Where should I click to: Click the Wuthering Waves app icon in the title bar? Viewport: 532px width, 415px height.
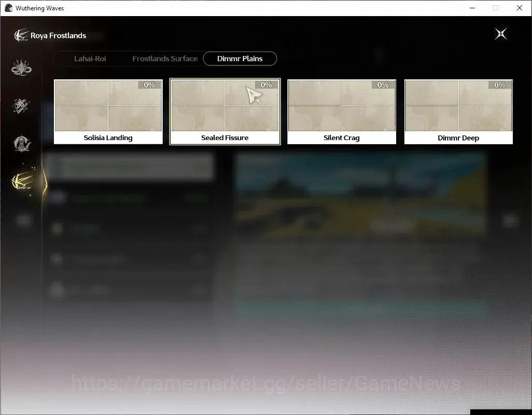(x=8, y=8)
